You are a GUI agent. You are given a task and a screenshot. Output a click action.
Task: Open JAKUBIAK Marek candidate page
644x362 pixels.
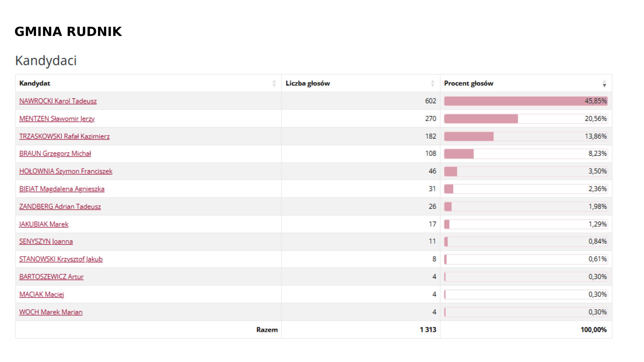44,224
